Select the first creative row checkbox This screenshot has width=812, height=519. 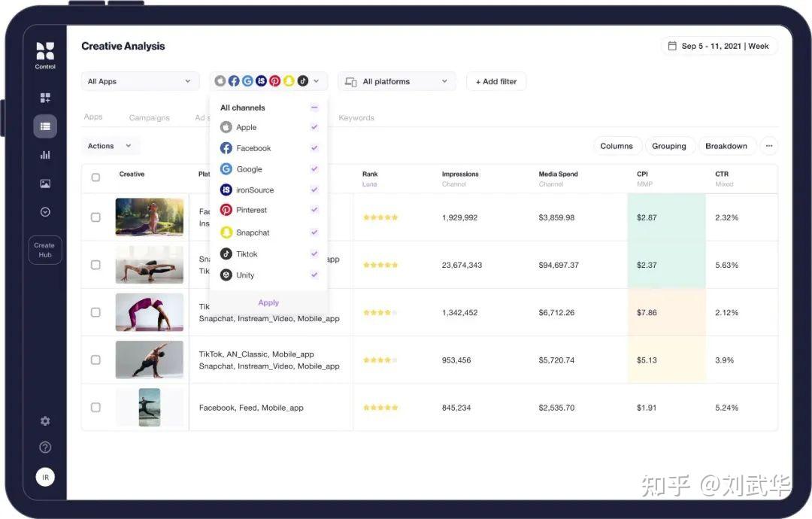point(95,217)
